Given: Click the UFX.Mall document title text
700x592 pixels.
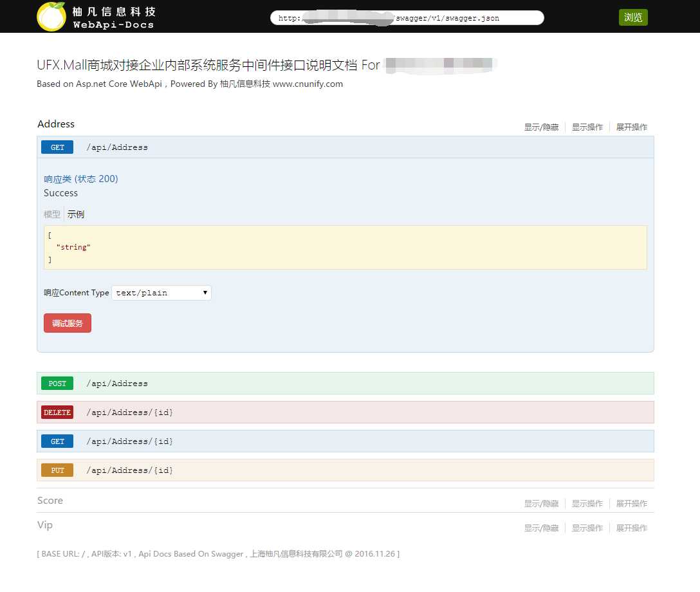Looking at the screenshot, I should pyautogui.click(x=208, y=65).
